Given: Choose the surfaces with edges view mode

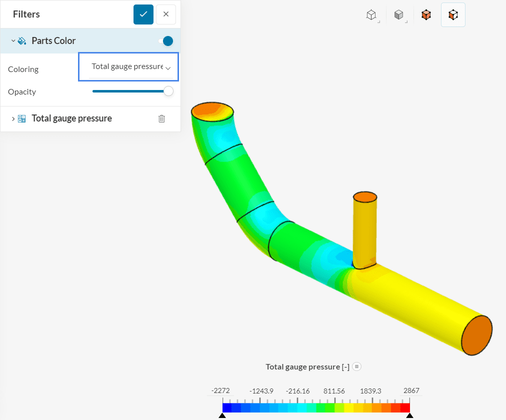Looking at the screenshot, I should click(426, 14).
